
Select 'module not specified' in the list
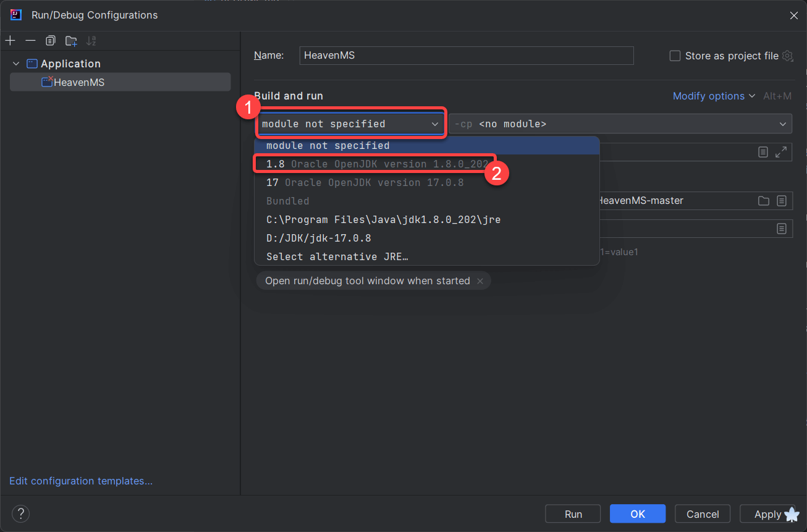(426, 145)
